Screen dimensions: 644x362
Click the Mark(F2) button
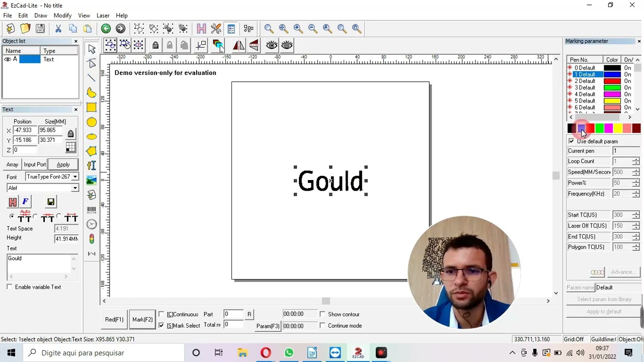(142, 320)
